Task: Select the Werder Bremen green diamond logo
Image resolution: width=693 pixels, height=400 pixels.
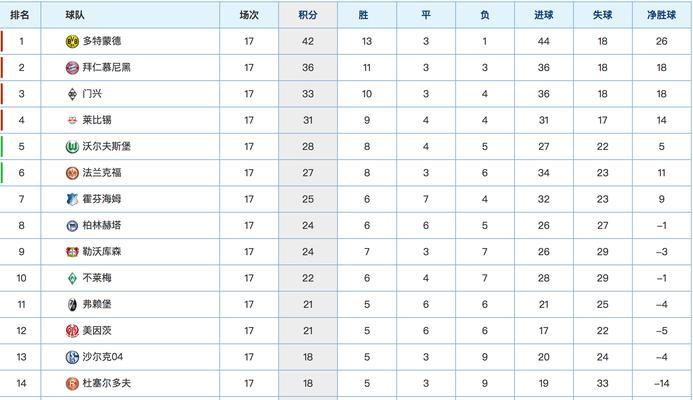Action: click(x=72, y=278)
